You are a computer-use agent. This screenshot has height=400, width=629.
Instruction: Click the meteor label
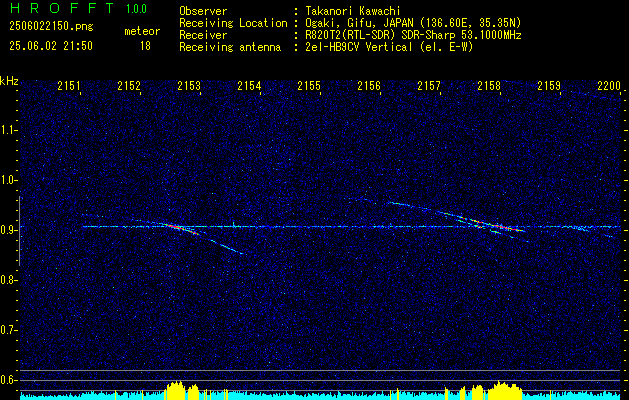point(142,31)
